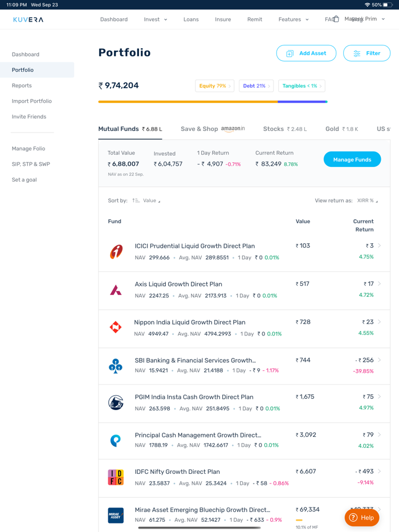Open Invite Friends in the sidebar
Viewport: 399px width, 532px height.
[29, 117]
